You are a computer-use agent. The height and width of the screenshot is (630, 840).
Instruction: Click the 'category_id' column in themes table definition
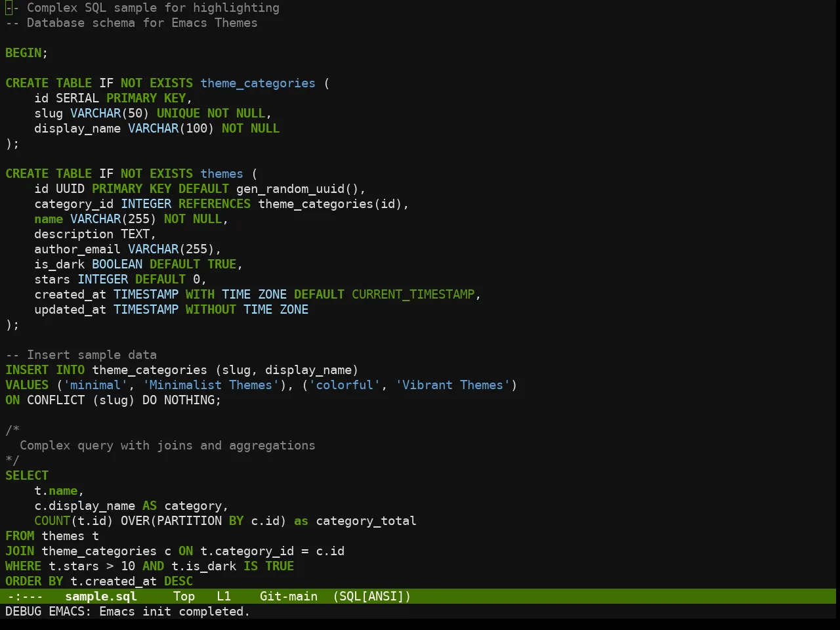click(x=74, y=204)
